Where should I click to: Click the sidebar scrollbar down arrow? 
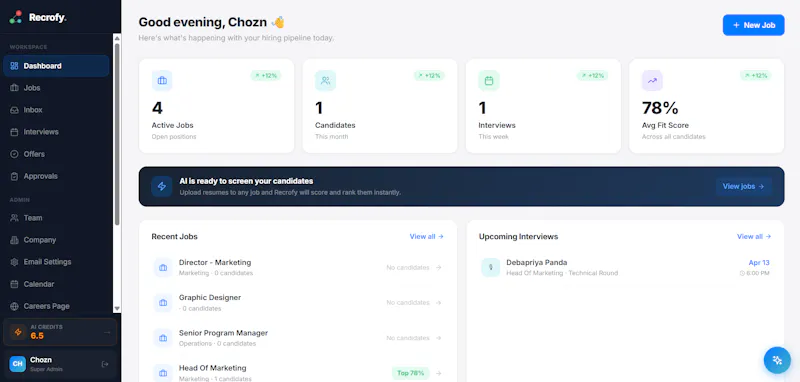pyautogui.click(x=117, y=308)
